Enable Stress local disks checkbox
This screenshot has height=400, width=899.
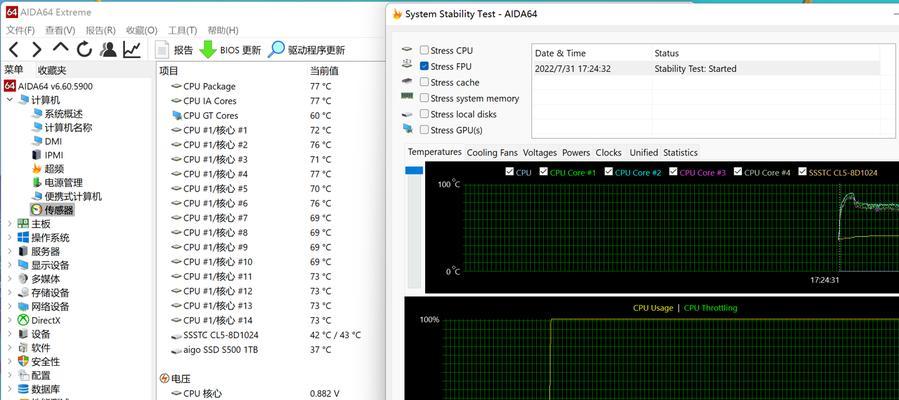click(x=424, y=114)
